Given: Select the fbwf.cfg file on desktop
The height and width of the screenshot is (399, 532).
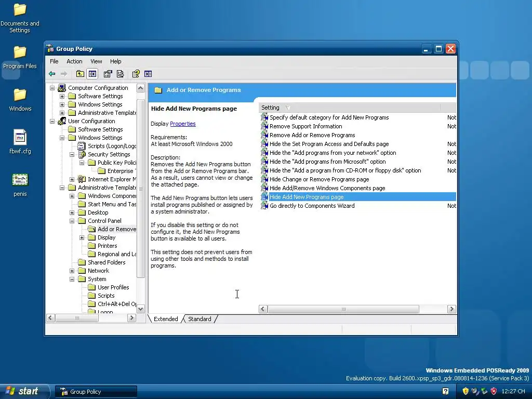Looking at the screenshot, I should 20,142.
